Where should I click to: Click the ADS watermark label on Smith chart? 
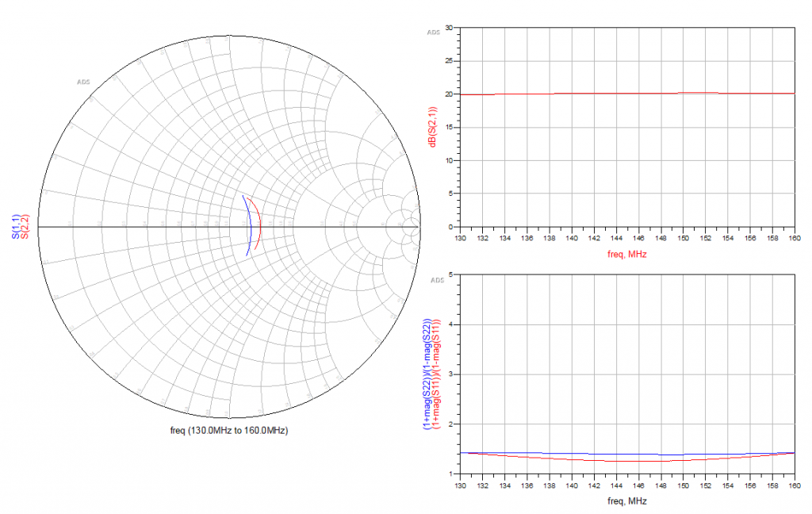(83, 82)
